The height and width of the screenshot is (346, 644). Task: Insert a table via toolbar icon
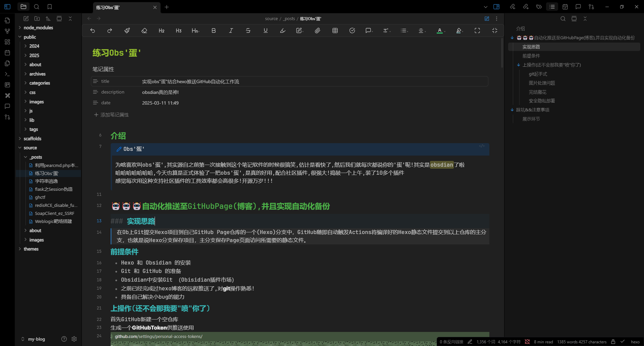[335, 31]
